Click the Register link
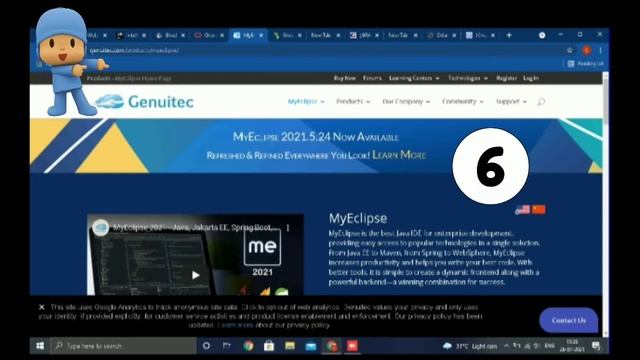The image size is (640, 360). pyautogui.click(x=507, y=78)
